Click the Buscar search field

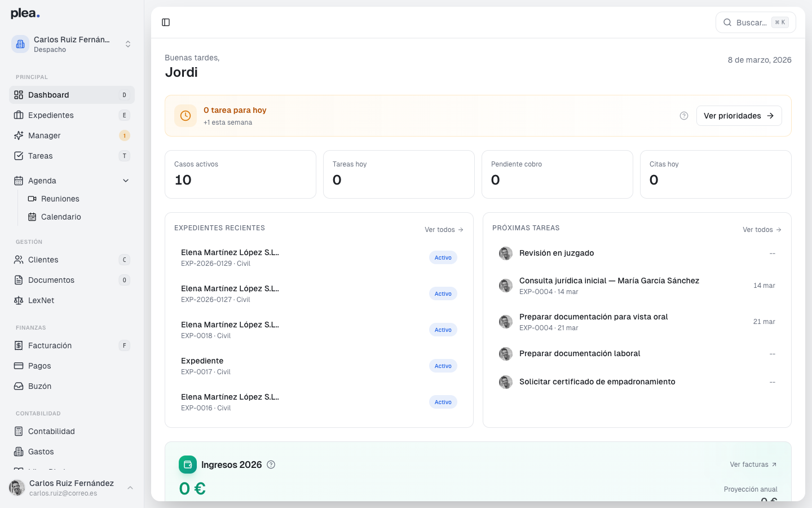(756, 23)
